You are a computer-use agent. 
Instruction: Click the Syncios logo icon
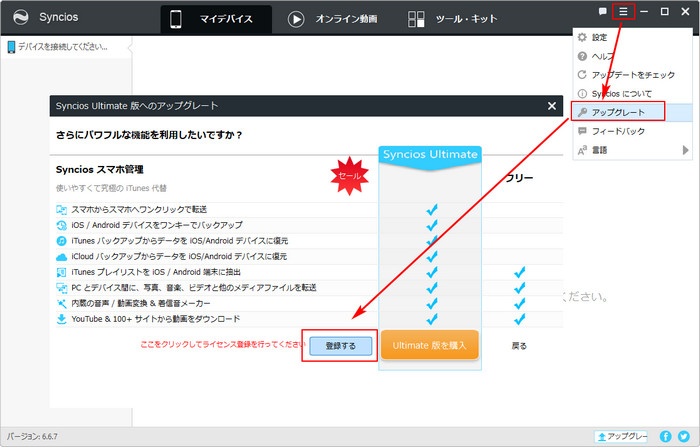[x=21, y=17]
